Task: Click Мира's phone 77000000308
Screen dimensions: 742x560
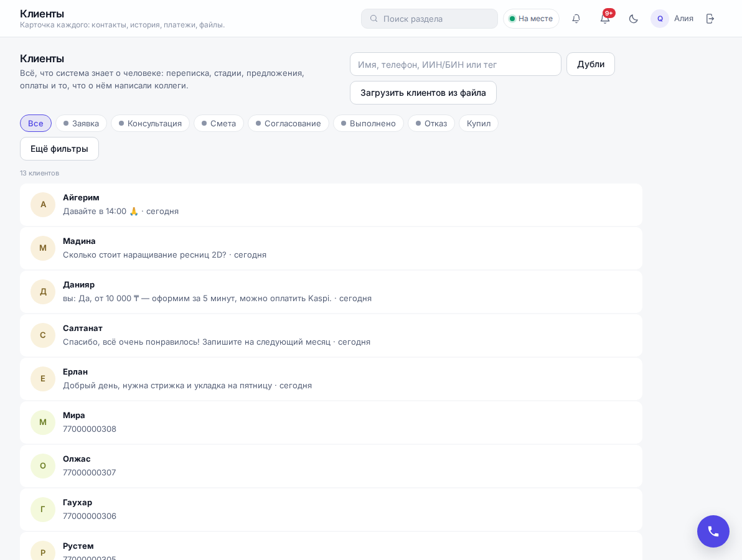Action: coord(90,429)
